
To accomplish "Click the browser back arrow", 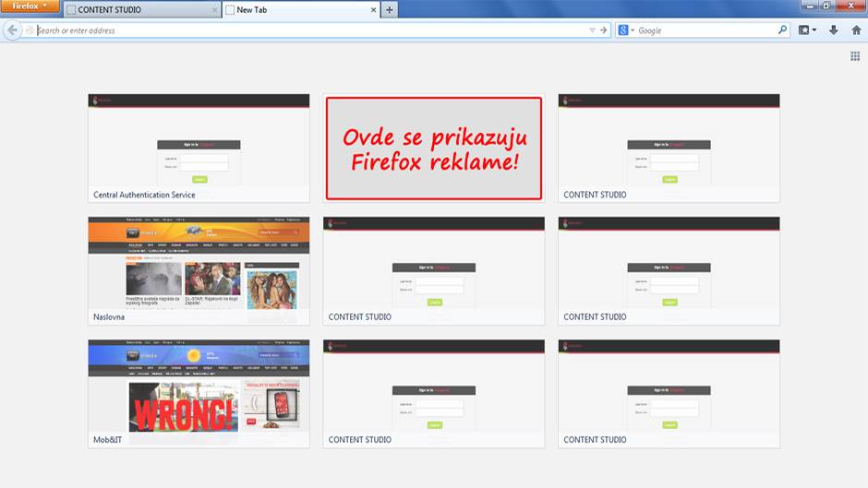I will (12, 30).
